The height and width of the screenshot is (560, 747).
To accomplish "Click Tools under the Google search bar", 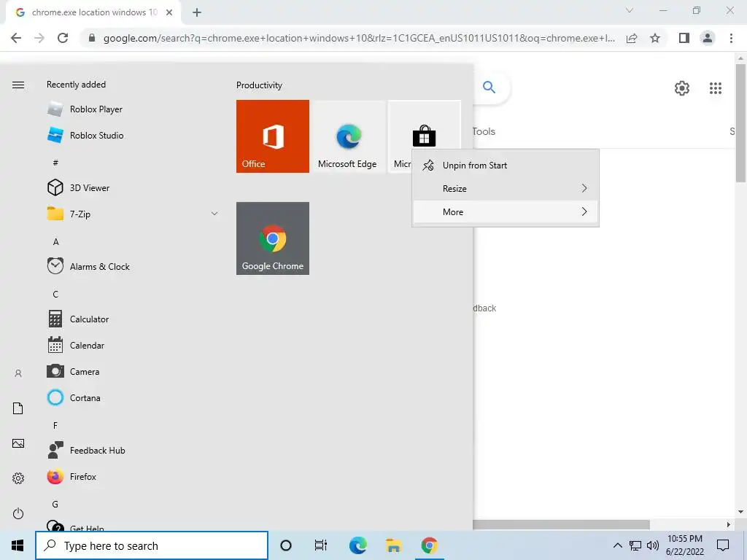I will 484,131.
